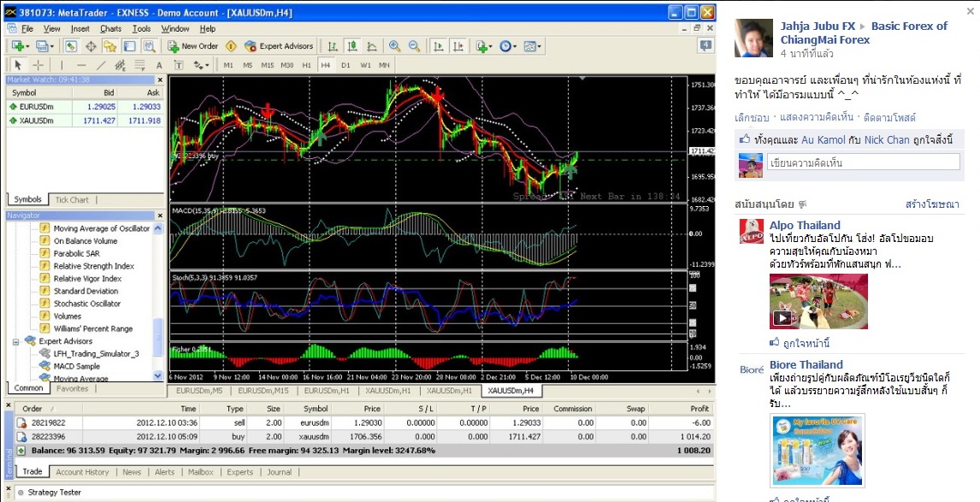
Task: Select the MN monthly timeframe
Action: pos(384,65)
